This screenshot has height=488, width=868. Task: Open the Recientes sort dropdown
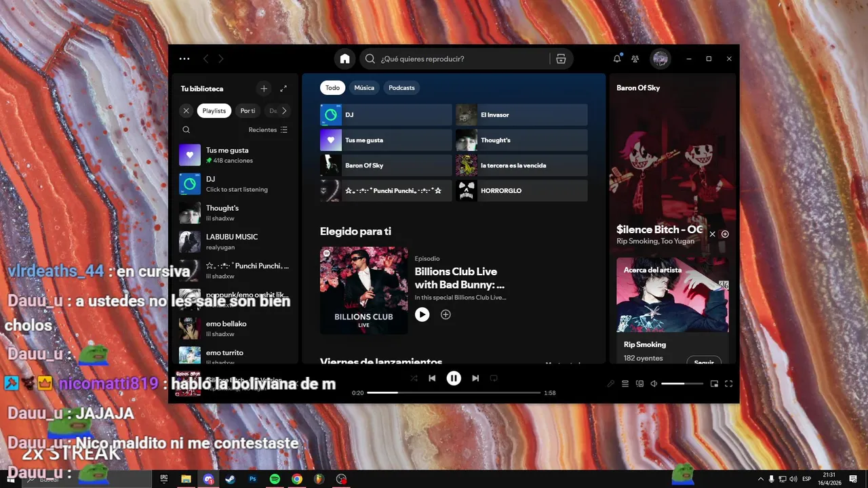point(268,129)
